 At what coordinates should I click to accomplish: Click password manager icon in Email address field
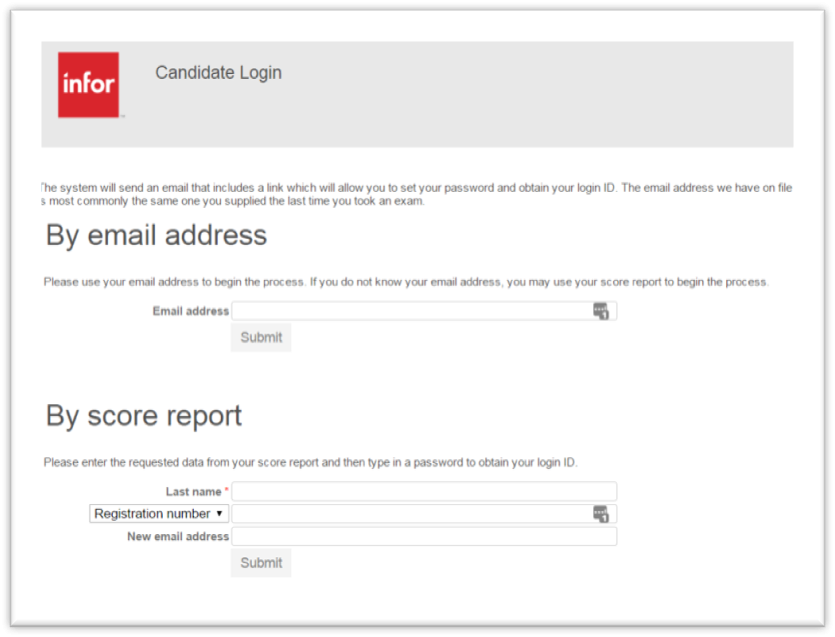pyautogui.click(x=601, y=311)
